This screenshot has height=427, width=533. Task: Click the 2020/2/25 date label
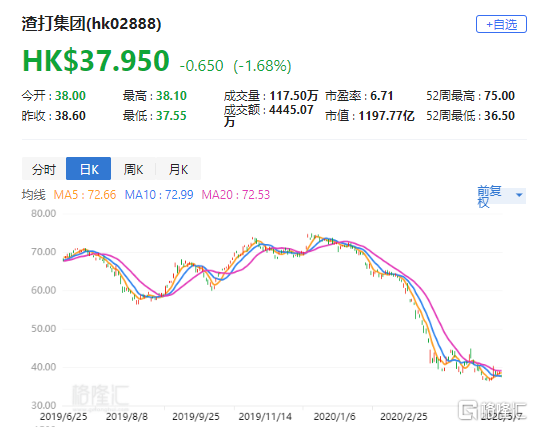[x=404, y=417]
